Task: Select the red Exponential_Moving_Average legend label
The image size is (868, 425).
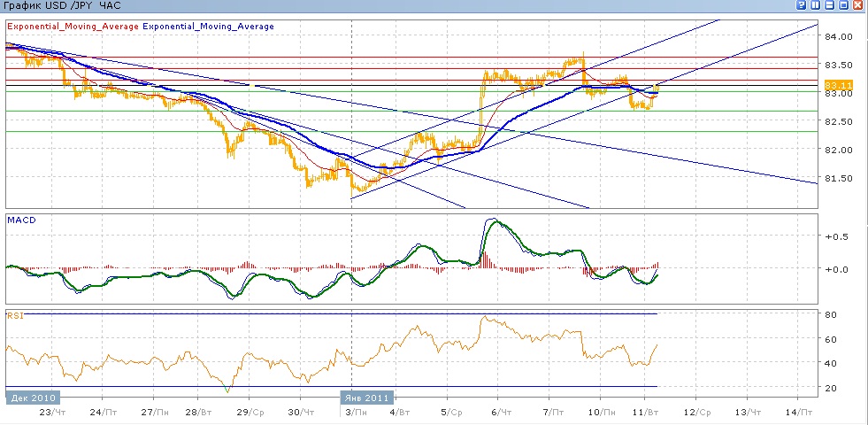Action: (x=73, y=26)
